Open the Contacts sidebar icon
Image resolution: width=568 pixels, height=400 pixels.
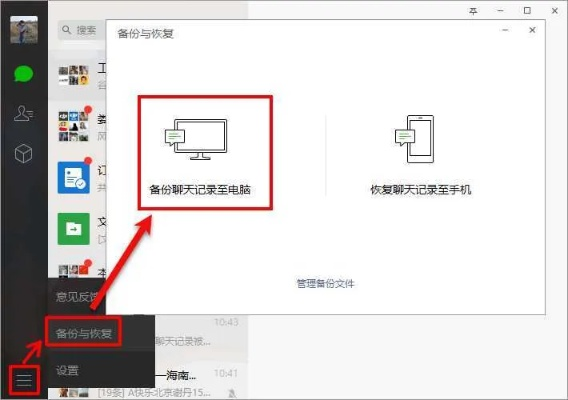[x=24, y=113]
